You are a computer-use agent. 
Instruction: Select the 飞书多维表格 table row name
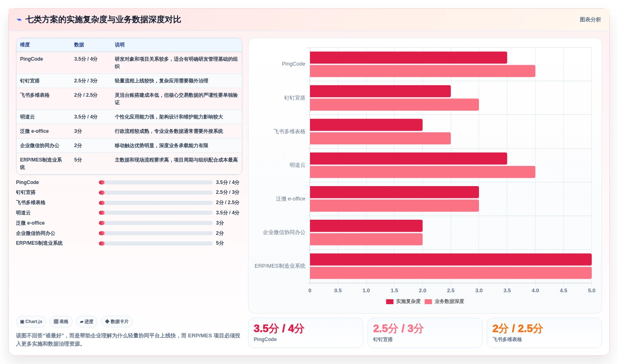coord(35,95)
